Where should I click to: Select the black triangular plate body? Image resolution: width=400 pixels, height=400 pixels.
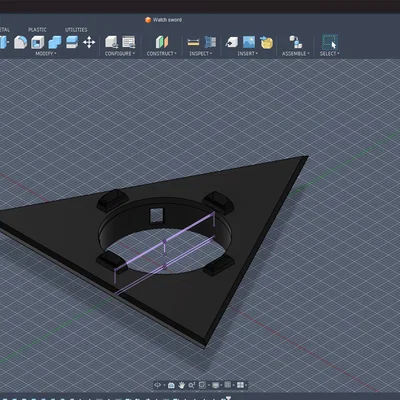coord(260,207)
